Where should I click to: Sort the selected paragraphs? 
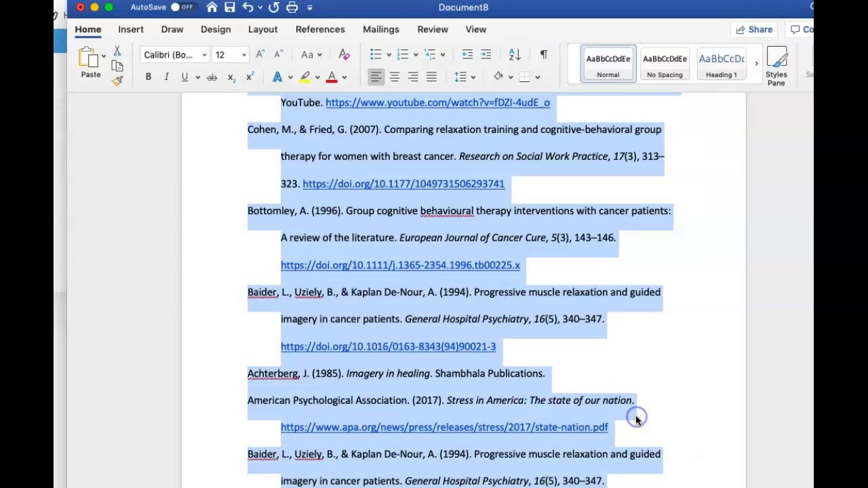point(515,55)
